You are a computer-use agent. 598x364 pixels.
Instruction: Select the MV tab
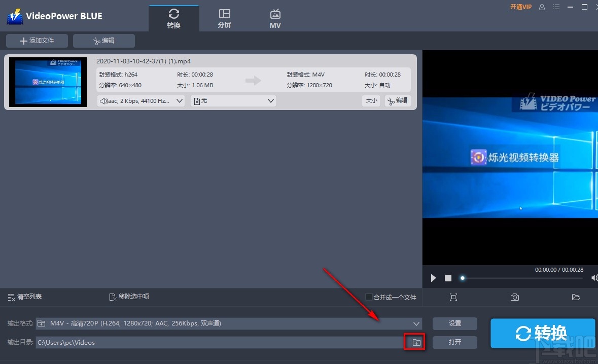[275, 17]
